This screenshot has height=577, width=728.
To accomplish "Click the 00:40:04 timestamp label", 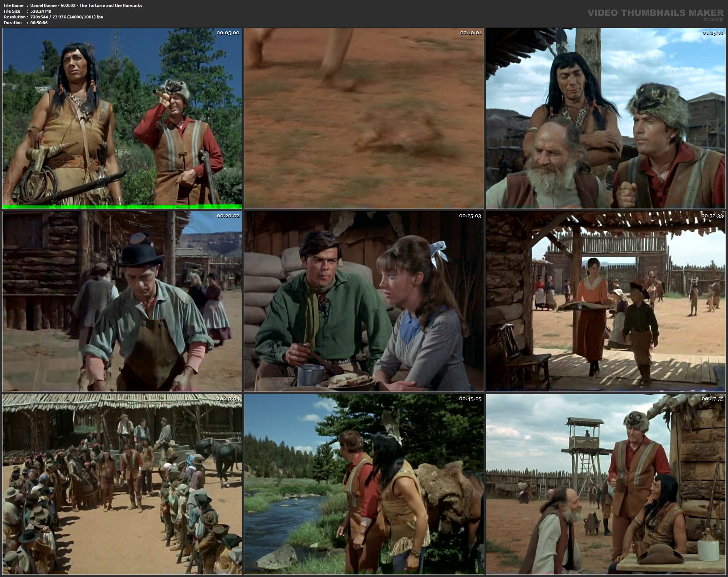I will pyautogui.click(x=228, y=399).
